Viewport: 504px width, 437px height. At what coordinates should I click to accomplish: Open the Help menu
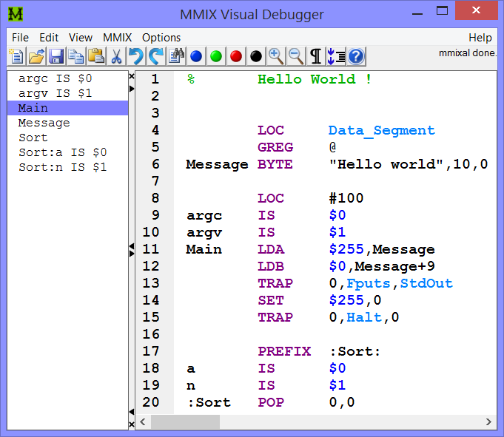pyautogui.click(x=480, y=38)
